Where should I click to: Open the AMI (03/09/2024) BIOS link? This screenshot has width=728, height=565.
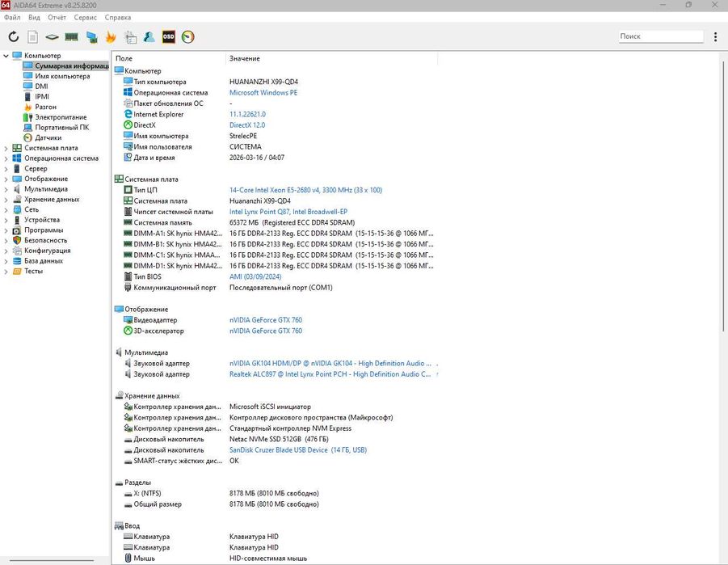pos(255,276)
